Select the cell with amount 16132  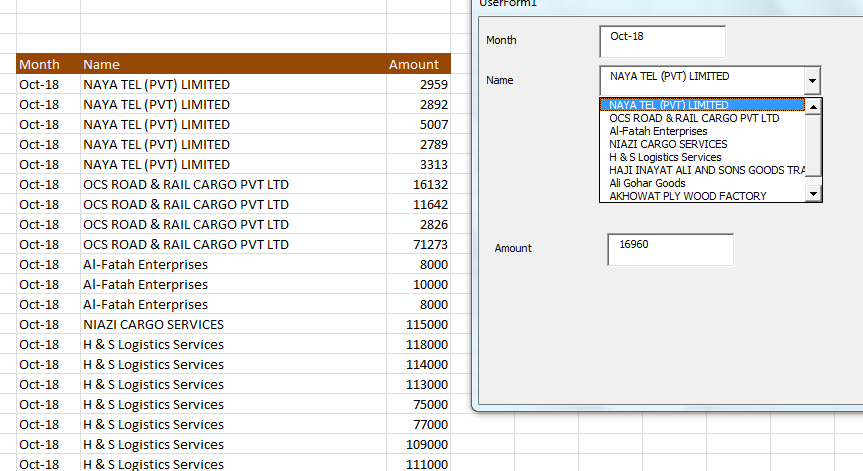point(418,184)
